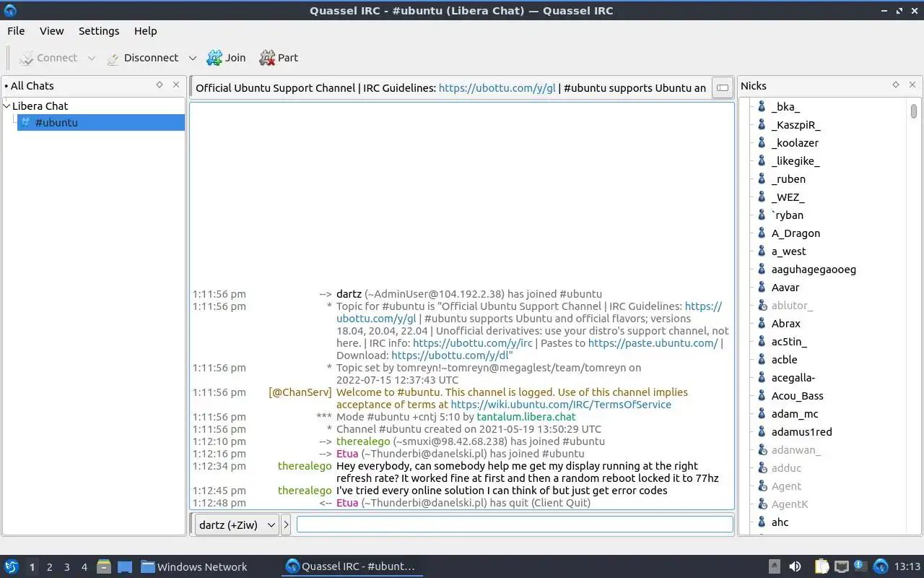Click user icon next to _WEZ_

[762, 197]
